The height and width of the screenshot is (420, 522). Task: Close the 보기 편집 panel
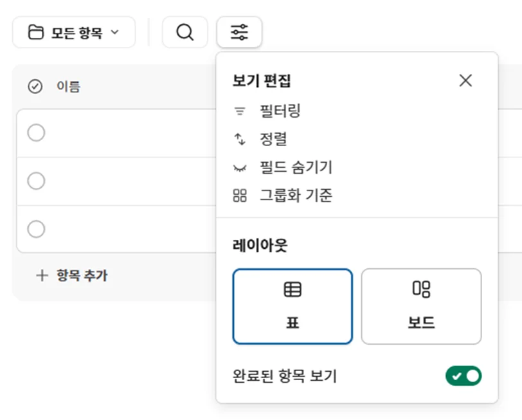point(465,80)
